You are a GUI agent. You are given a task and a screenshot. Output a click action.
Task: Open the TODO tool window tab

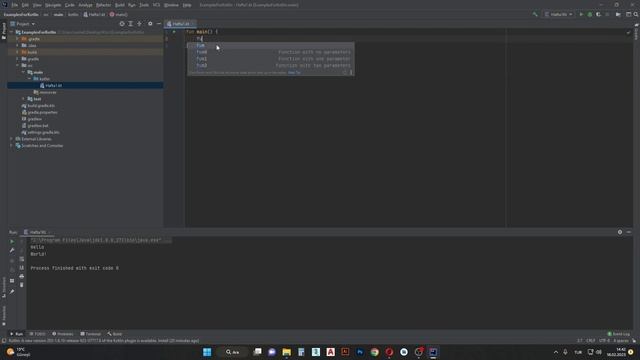click(38, 334)
